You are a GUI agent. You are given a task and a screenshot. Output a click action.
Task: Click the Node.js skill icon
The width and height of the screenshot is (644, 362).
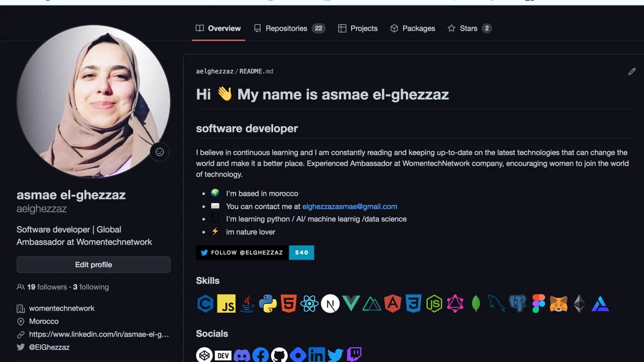434,304
